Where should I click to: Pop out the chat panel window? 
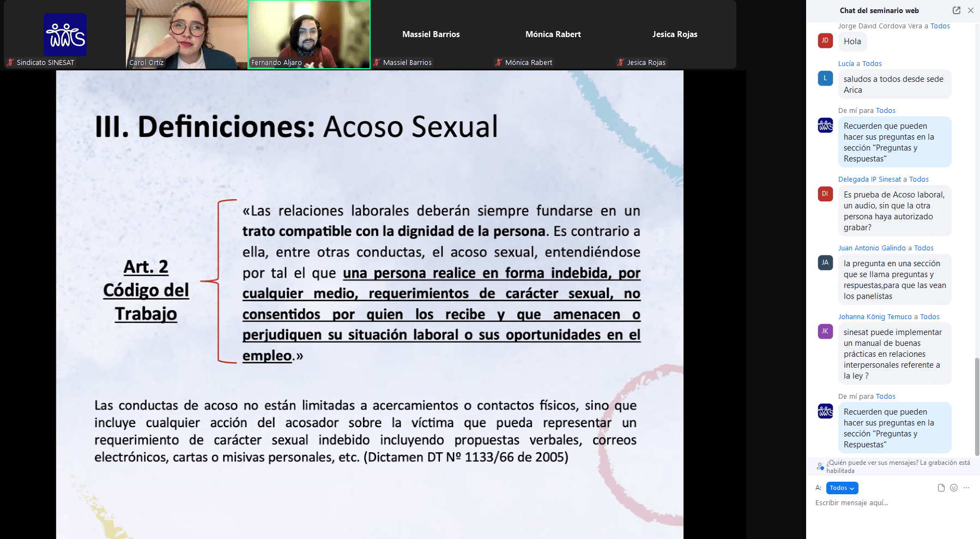tap(956, 10)
